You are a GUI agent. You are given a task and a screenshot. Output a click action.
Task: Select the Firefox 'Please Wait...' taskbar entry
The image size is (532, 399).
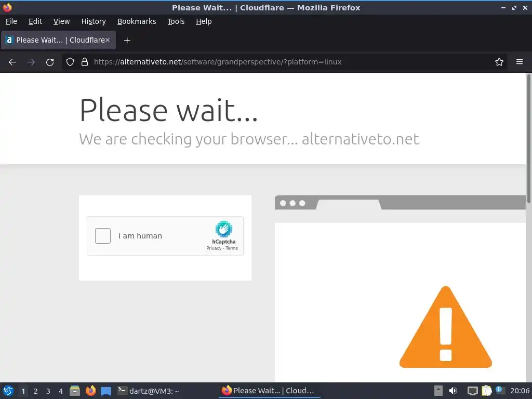(270, 391)
